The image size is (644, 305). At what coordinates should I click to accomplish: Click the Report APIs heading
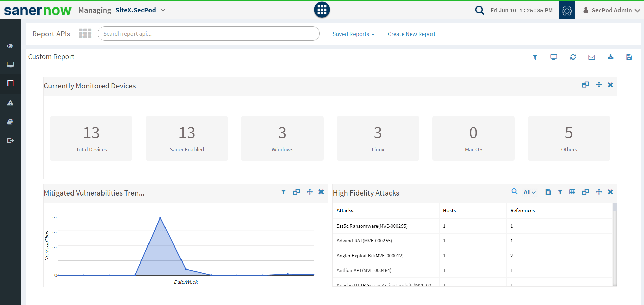[51, 34]
